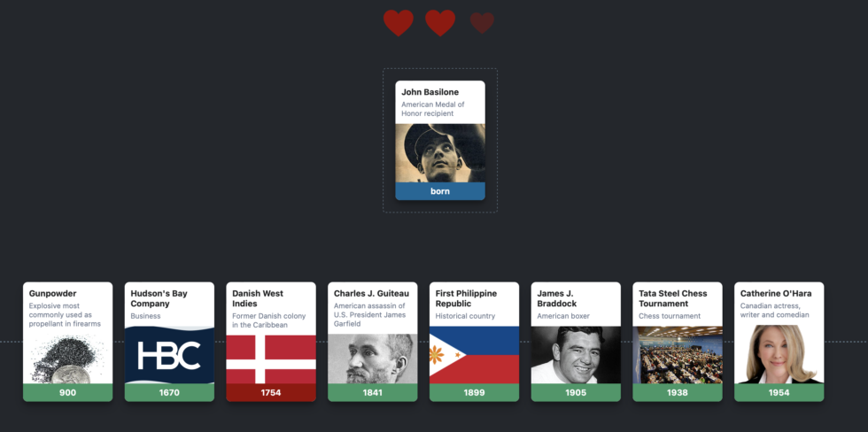The image size is (868, 432).
Task: Click the blue 'born' label
Action: tap(440, 191)
